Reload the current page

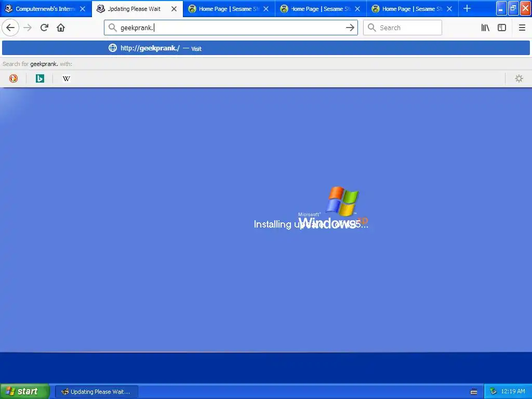pyautogui.click(x=44, y=28)
